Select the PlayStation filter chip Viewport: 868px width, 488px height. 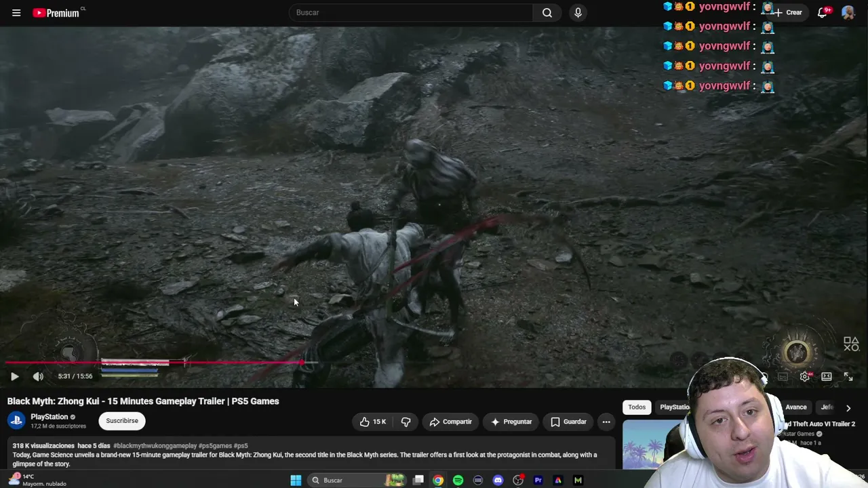[674, 407]
